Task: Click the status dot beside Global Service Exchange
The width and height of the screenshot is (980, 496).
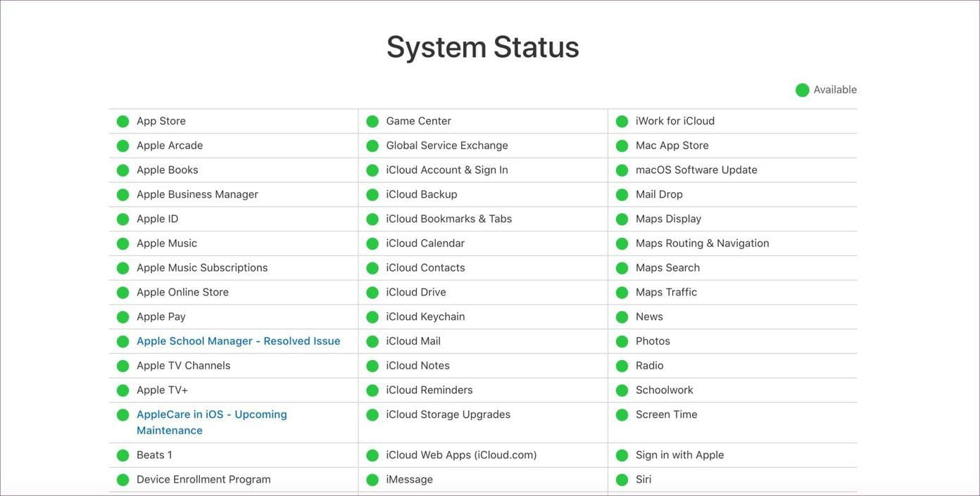Action: click(372, 146)
